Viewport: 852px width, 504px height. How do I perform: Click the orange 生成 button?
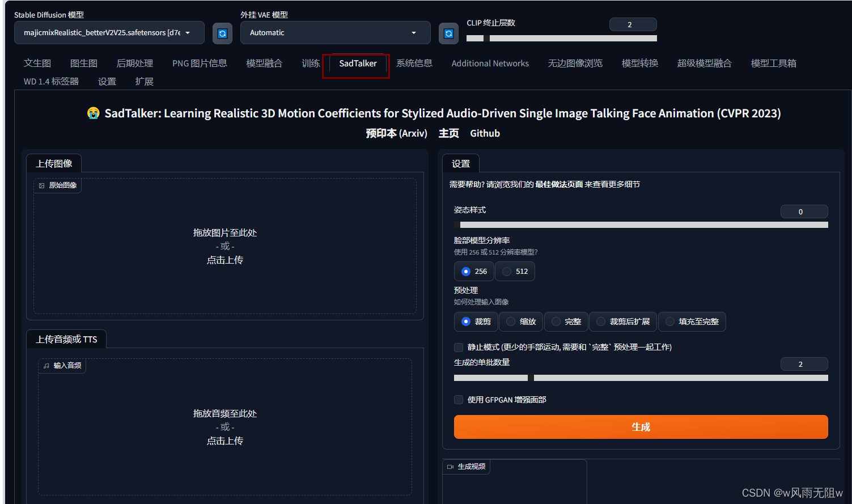pyautogui.click(x=641, y=427)
